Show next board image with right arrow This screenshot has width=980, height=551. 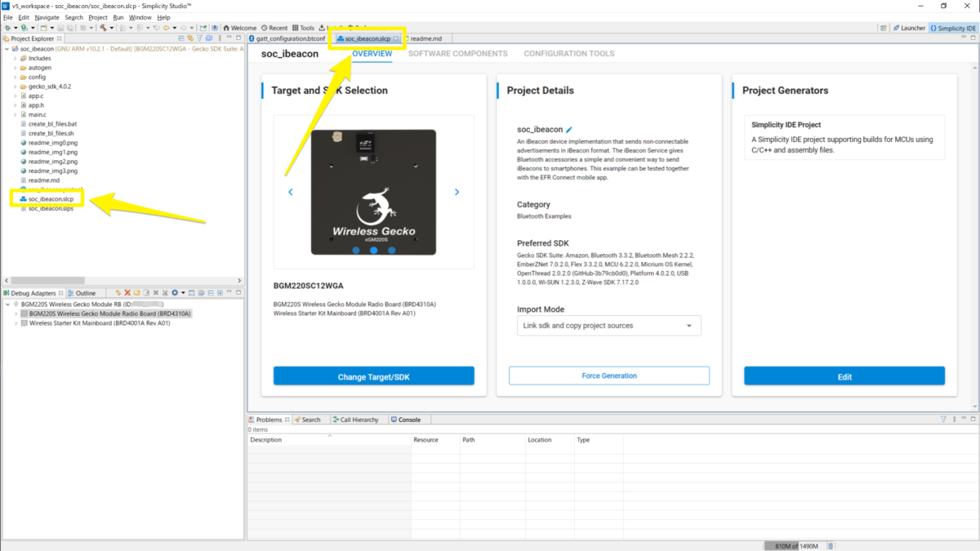click(x=457, y=192)
